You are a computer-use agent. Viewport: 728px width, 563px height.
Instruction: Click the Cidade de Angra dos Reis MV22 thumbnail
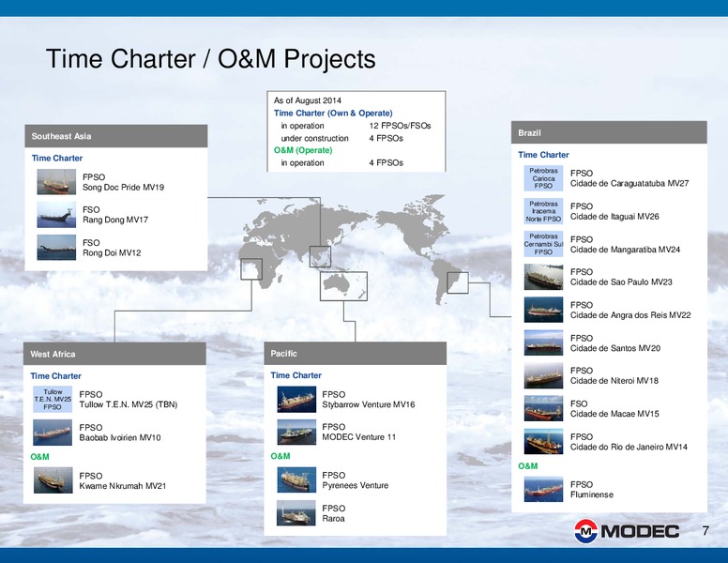tap(544, 310)
